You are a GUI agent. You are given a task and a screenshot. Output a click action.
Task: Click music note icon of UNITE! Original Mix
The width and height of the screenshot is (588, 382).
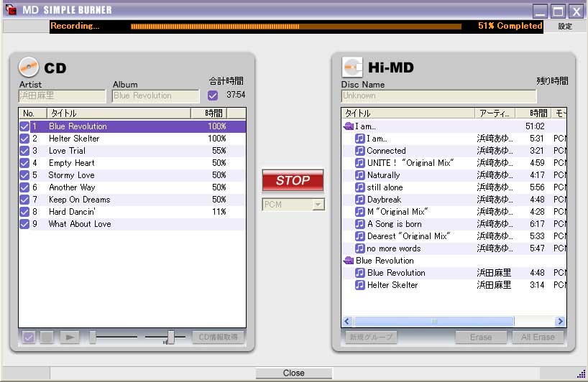(x=359, y=163)
